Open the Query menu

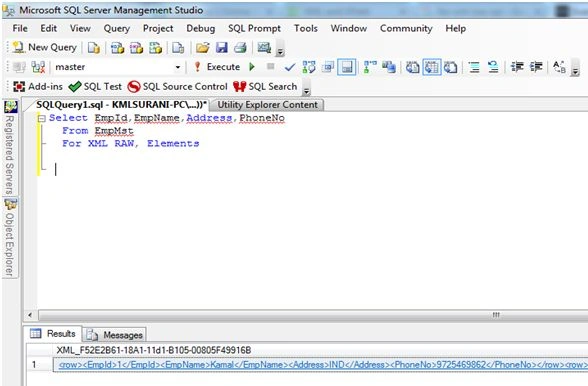pos(117,29)
